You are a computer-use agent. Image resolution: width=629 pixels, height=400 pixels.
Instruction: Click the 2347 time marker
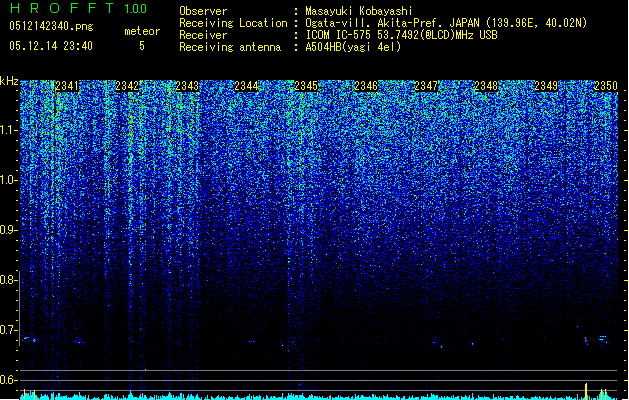click(x=426, y=86)
